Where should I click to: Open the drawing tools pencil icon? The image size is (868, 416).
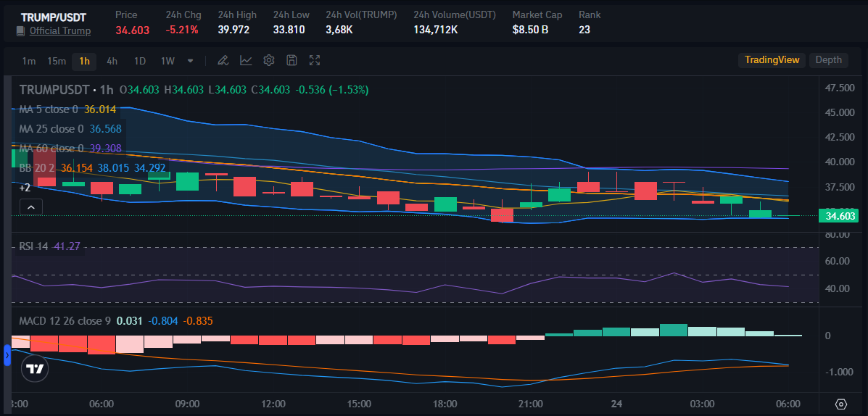(223, 60)
